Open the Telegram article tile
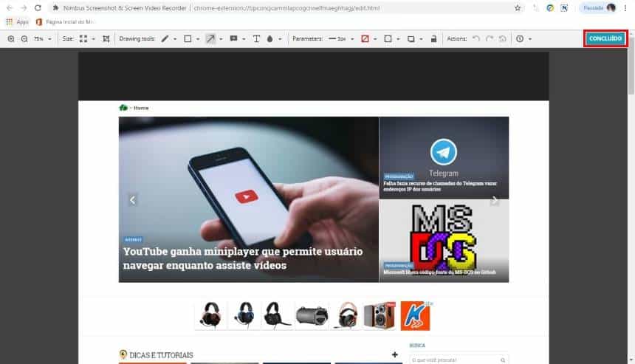 444,157
